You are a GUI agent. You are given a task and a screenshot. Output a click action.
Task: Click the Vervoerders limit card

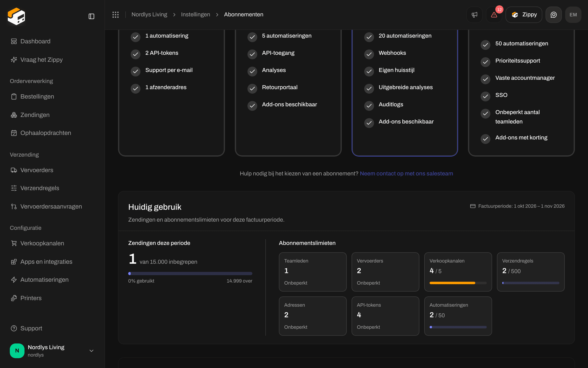pos(385,272)
